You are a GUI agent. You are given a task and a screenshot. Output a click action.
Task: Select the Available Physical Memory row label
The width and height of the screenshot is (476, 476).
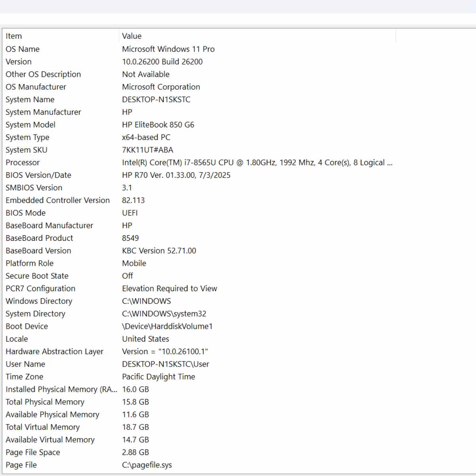point(52,415)
